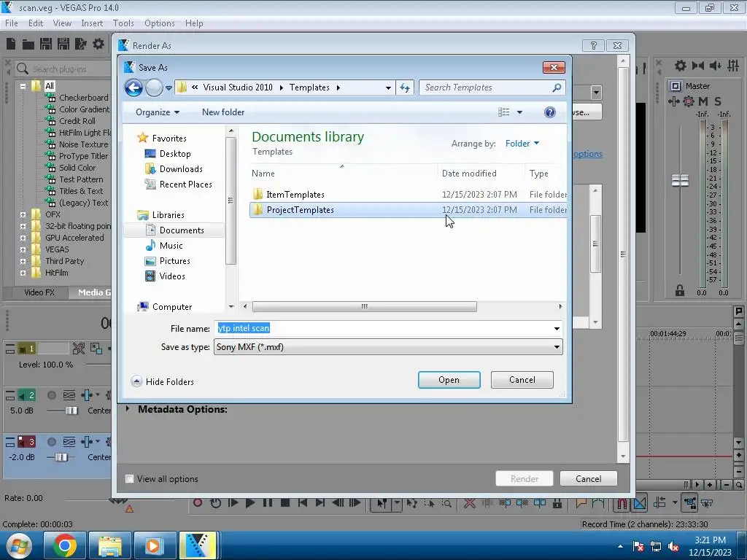Open the Tools menu
Viewport: 747px width, 560px height.
coord(123,23)
